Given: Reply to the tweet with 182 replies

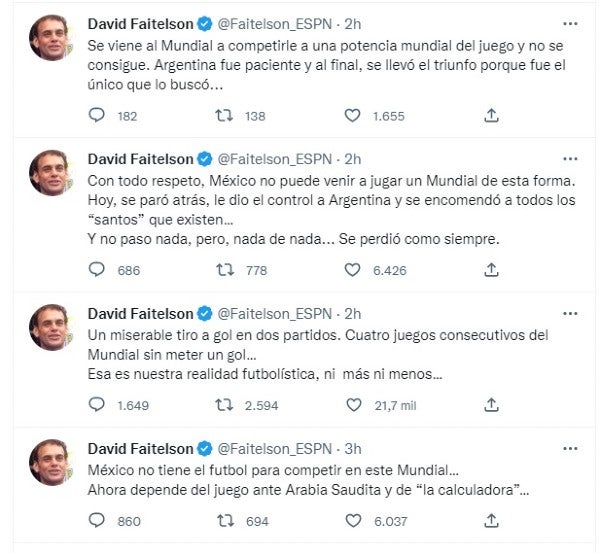Looking at the screenshot, I should pos(97,116).
